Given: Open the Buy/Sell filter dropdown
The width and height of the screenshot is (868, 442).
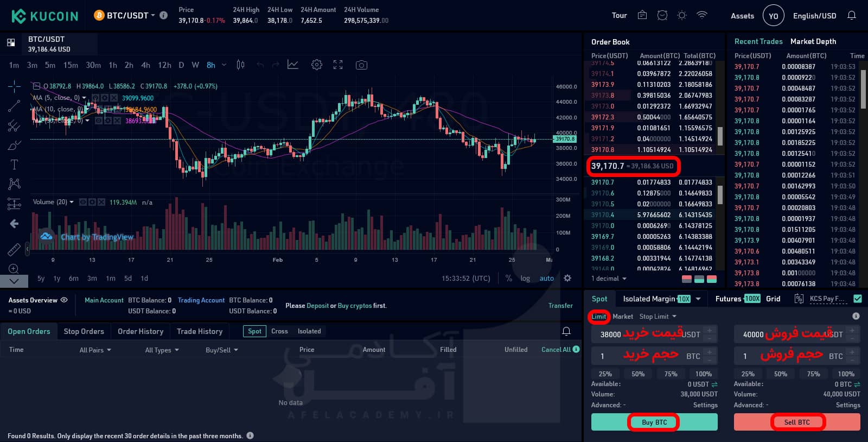Looking at the screenshot, I should [x=222, y=350].
